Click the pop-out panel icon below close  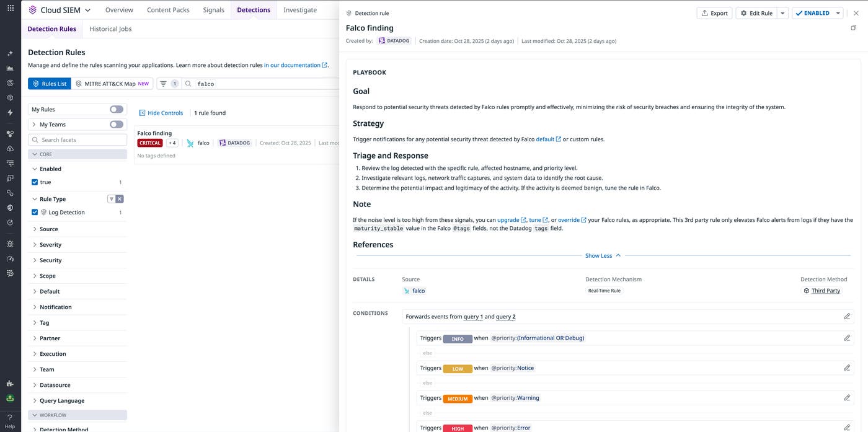[x=854, y=28]
